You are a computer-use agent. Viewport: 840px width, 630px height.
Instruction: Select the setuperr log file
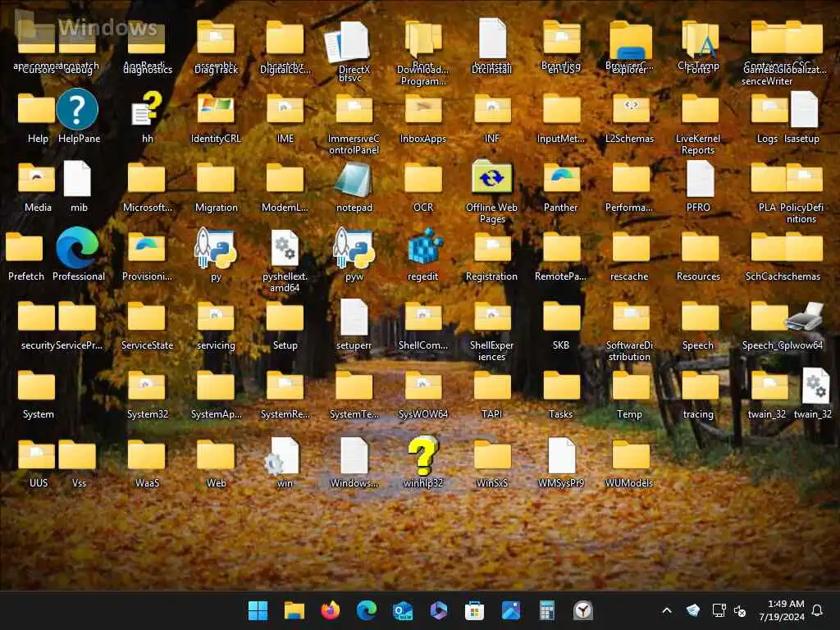pos(354,317)
